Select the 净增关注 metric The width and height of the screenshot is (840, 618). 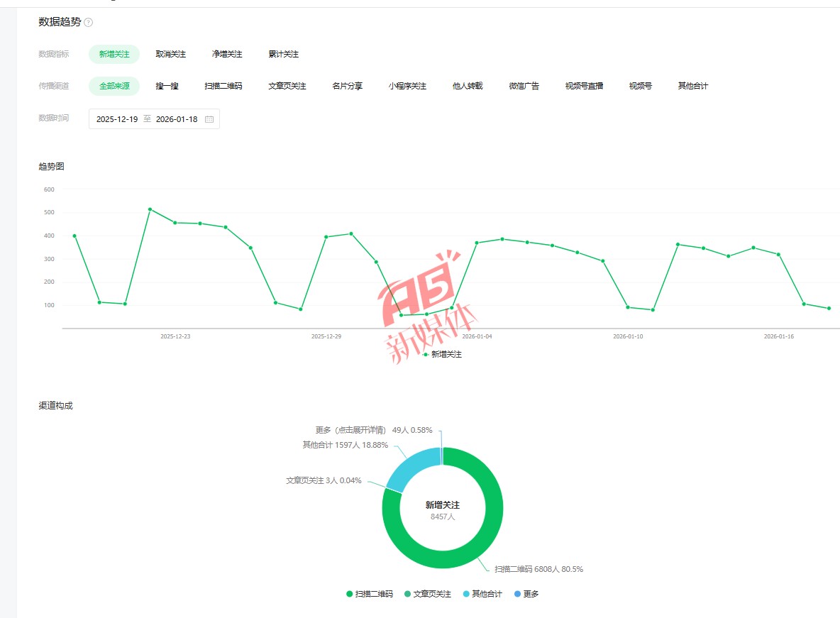227,54
